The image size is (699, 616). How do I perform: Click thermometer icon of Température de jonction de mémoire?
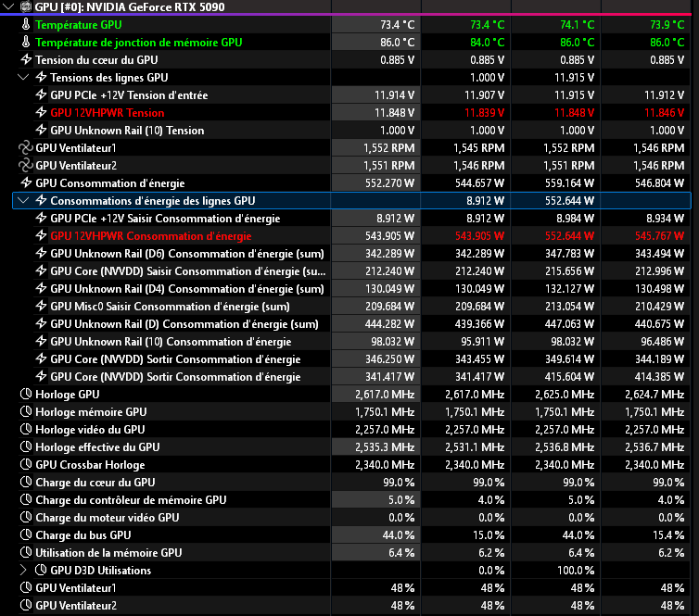[x=26, y=43]
